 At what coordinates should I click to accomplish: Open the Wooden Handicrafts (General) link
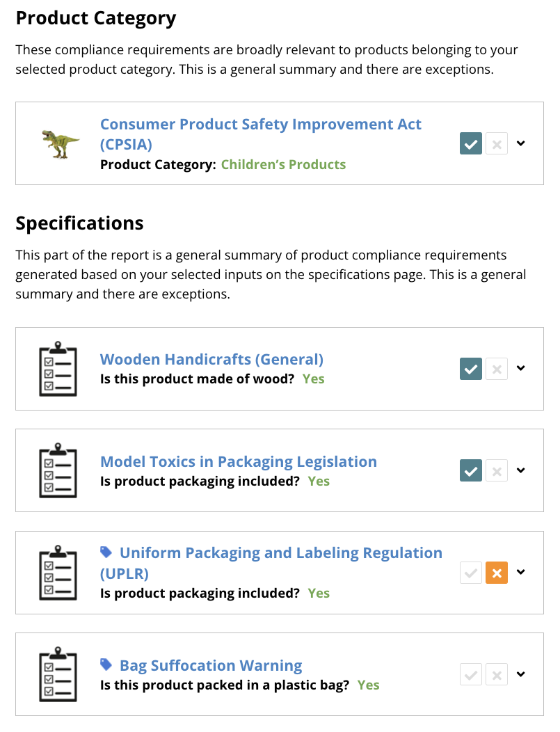pos(211,360)
